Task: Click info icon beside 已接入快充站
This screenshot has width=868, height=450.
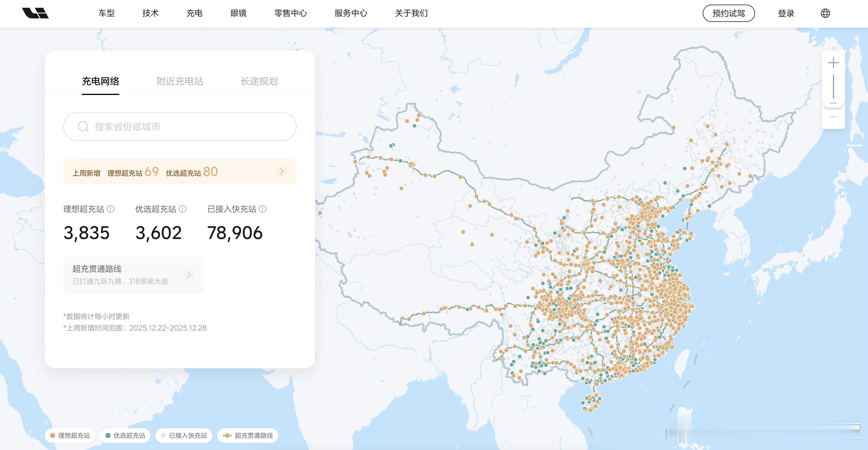Action: click(263, 209)
